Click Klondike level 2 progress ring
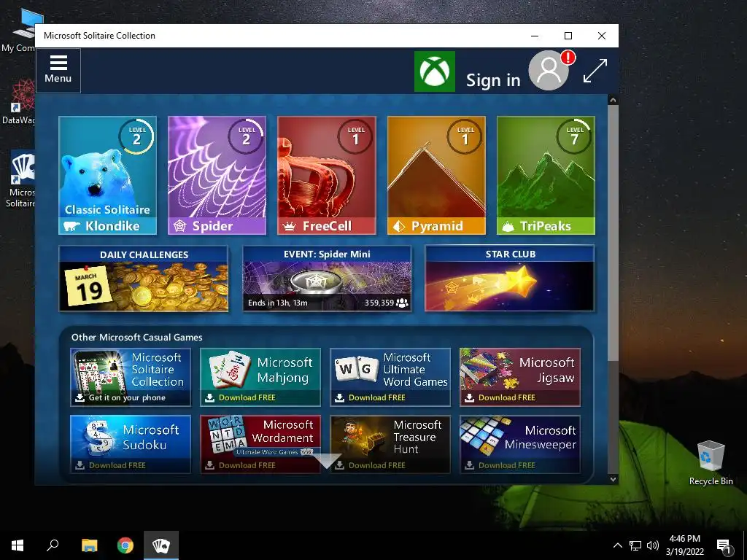The image size is (747, 560). pos(136,136)
